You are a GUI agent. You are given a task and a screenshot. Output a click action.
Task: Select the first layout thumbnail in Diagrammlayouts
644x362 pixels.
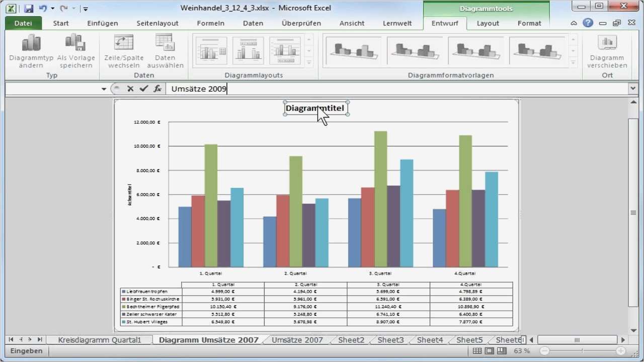pos(211,50)
